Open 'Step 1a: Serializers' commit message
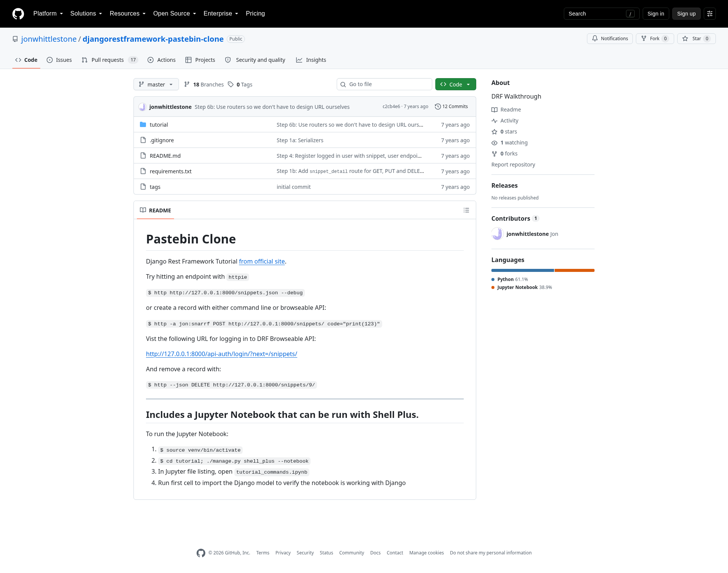The height and width of the screenshot is (573, 728). pyautogui.click(x=300, y=140)
